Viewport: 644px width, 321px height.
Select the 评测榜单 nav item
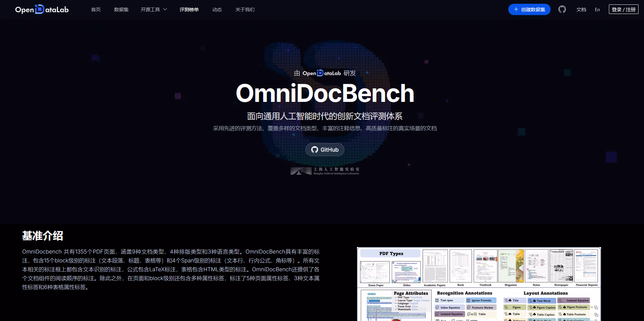189,10
